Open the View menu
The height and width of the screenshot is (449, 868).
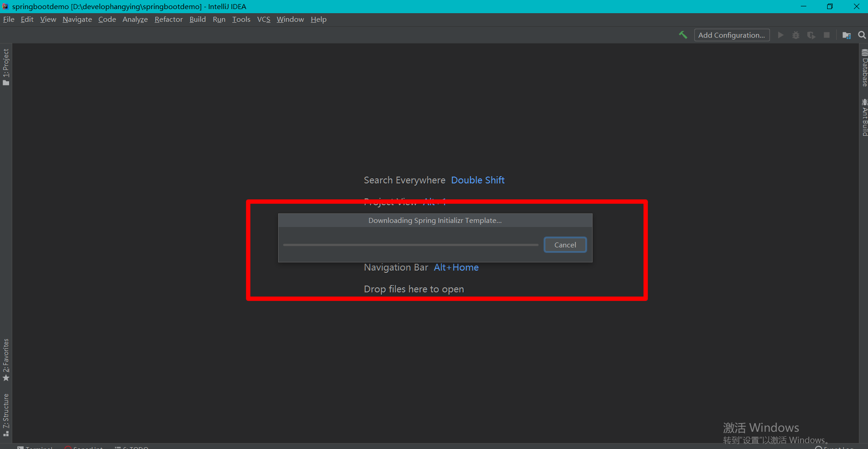coord(48,19)
